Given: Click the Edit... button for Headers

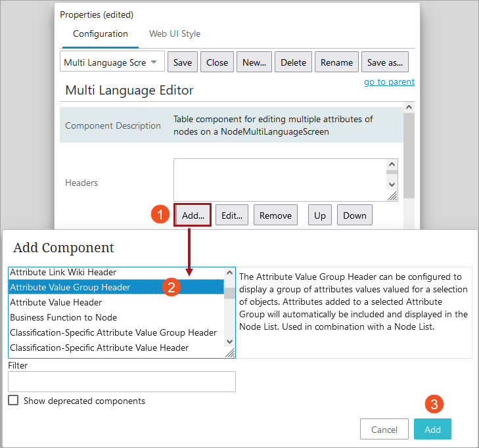Looking at the screenshot, I should pyautogui.click(x=232, y=215).
